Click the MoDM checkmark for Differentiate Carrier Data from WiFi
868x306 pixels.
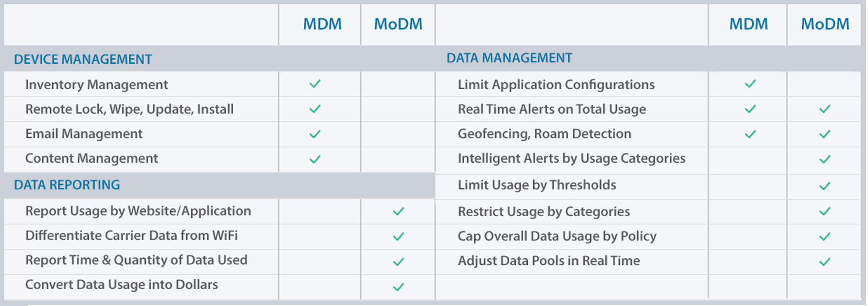[x=398, y=236]
